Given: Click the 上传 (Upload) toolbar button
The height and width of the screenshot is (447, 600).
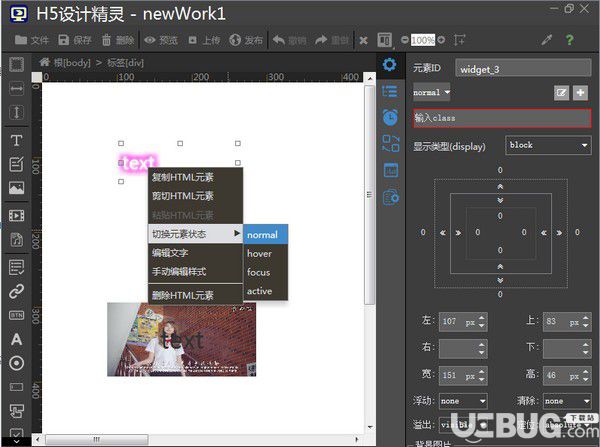Looking at the screenshot, I should [x=204, y=40].
